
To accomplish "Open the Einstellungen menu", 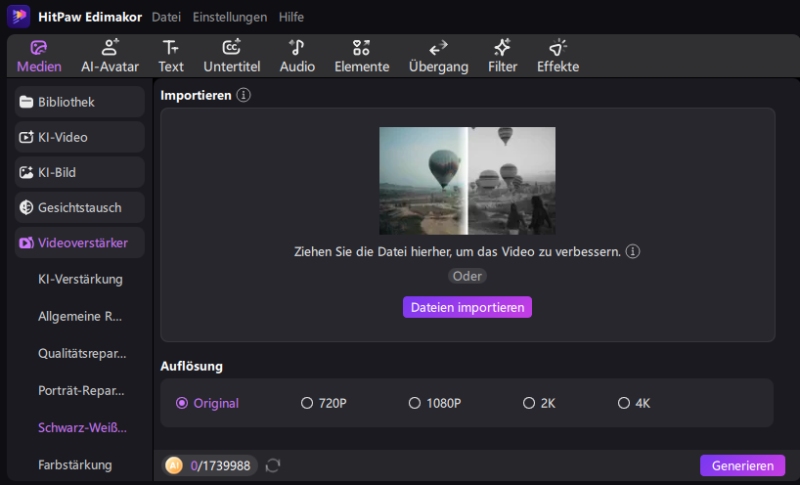I will coord(229,17).
